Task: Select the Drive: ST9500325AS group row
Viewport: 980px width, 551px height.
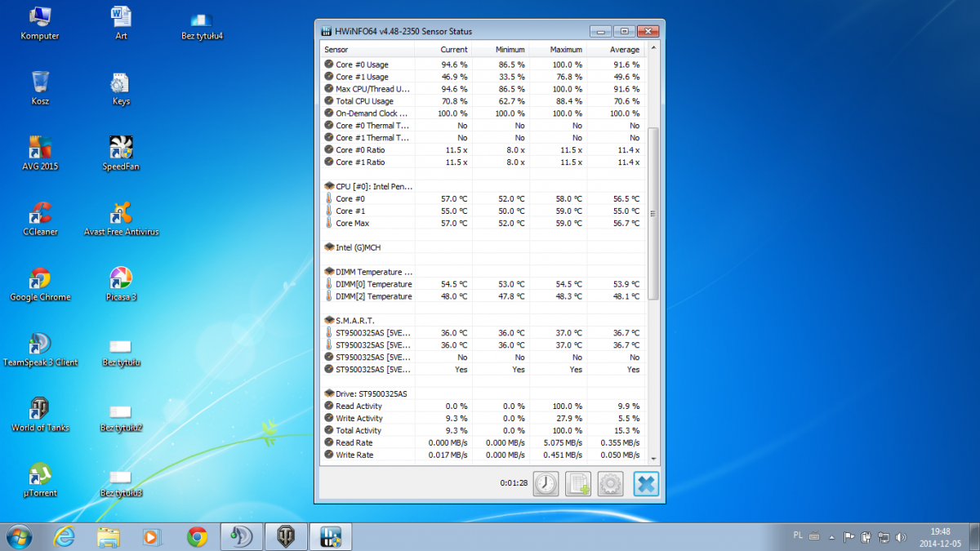Action: [483, 393]
